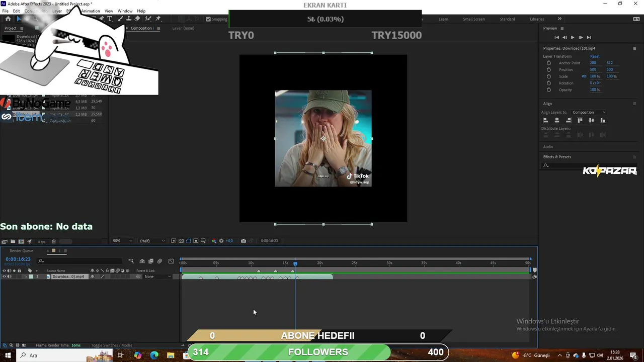The height and width of the screenshot is (362, 644).
Task: Toggle the Scale constrain proportions link
Action: coord(584,76)
